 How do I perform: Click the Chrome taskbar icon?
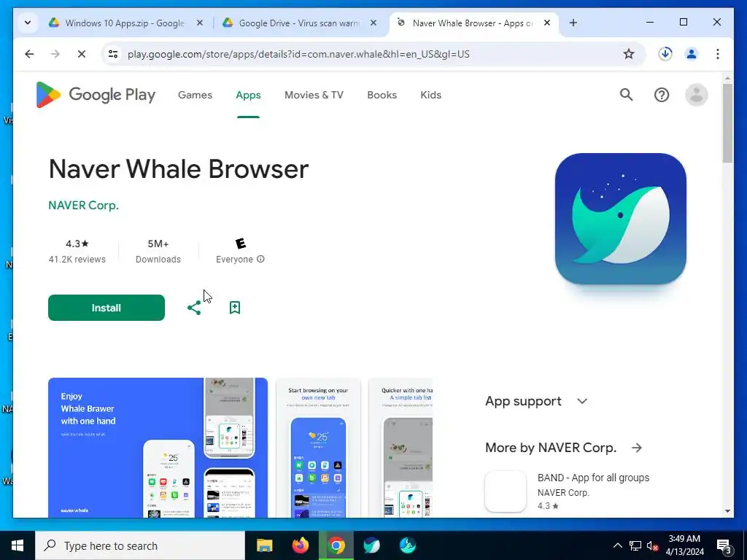[x=336, y=545]
